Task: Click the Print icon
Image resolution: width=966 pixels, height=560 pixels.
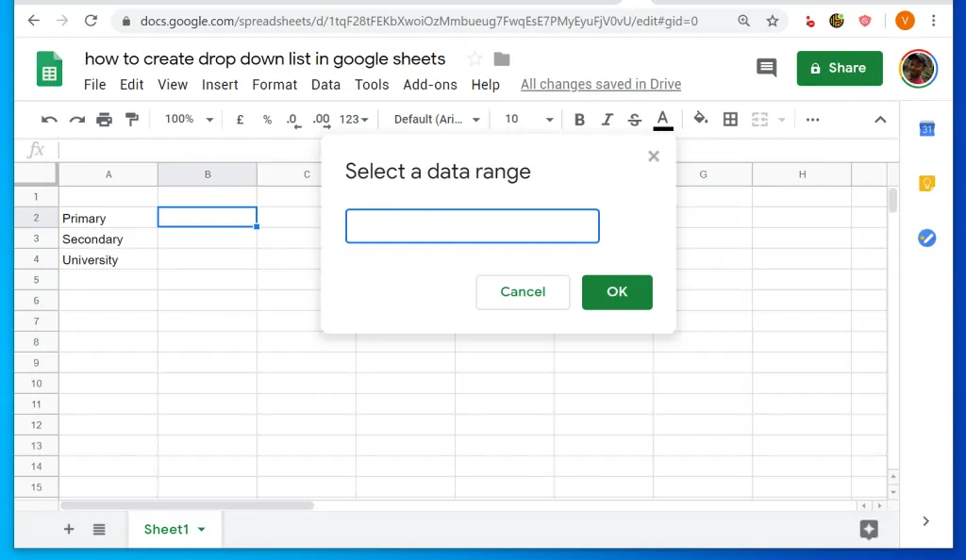Action: pyautogui.click(x=102, y=119)
